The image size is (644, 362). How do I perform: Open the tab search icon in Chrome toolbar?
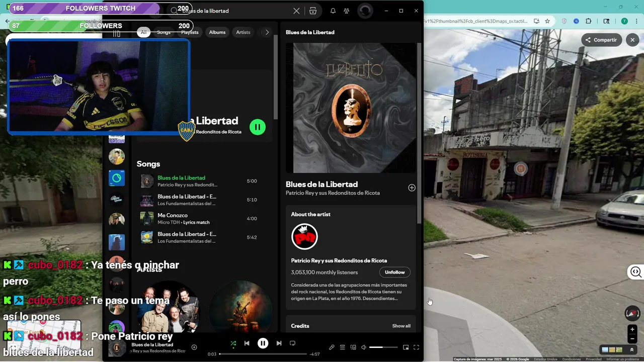(x=606, y=21)
